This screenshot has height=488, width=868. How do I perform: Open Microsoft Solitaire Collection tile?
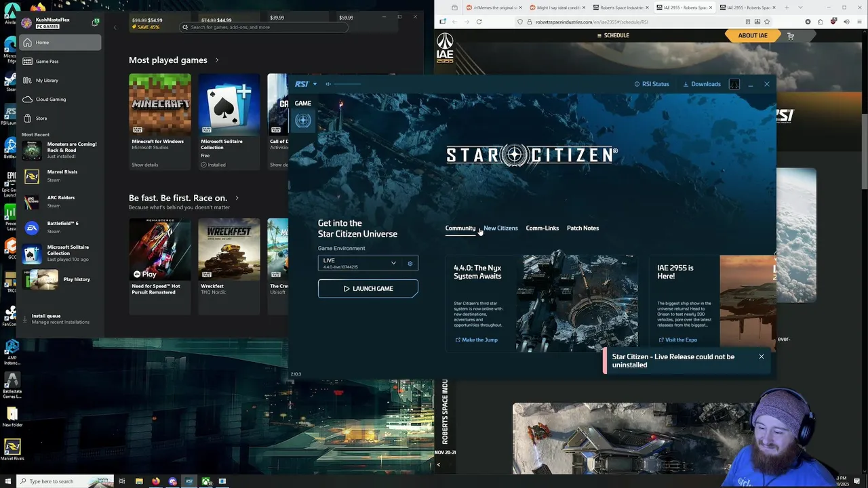tap(229, 121)
